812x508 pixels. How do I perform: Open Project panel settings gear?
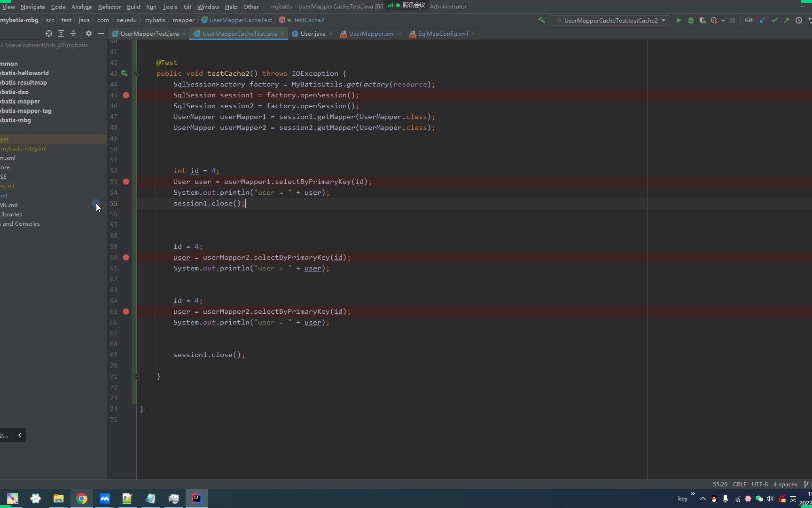tap(88, 33)
